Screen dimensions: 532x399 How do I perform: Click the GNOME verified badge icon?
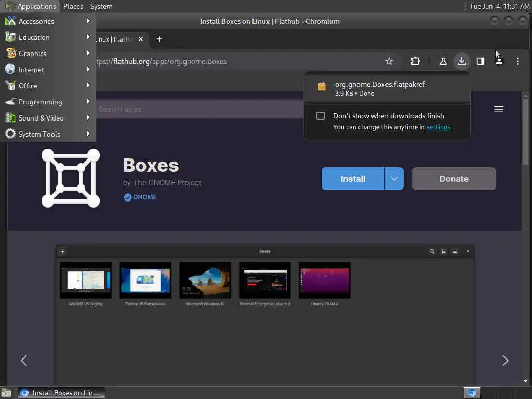click(x=128, y=197)
